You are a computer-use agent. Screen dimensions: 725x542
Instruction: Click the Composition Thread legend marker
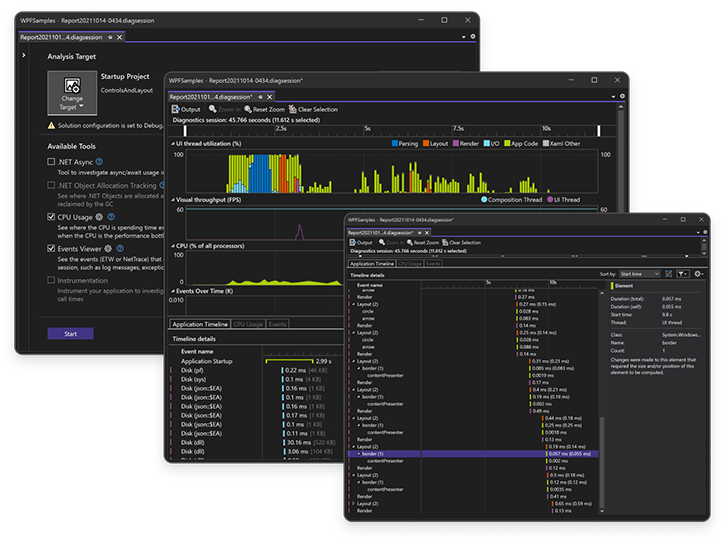pos(484,200)
